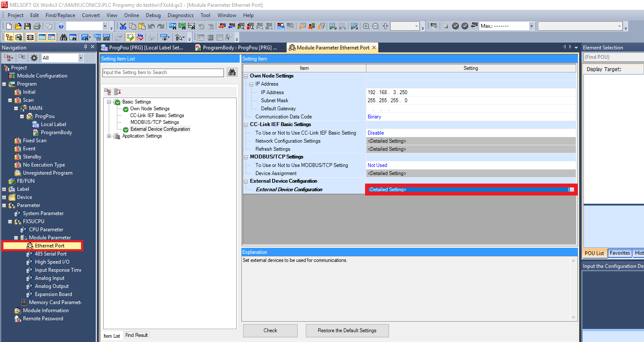Image resolution: width=644 pixels, height=342 pixels.
Task: Click the Undo arrow icon
Action: [151, 26]
